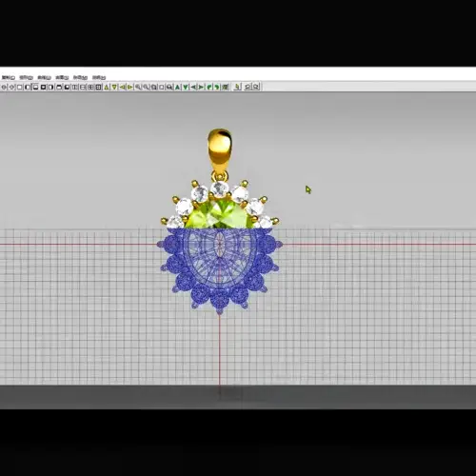Click the light-green right arrow pan icon
Viewport: 476px width, 476px height.
coord(130,87)
